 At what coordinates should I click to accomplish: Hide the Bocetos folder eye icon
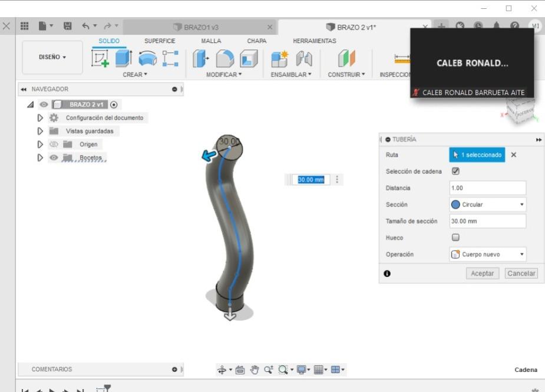click(x=54, y=157)
